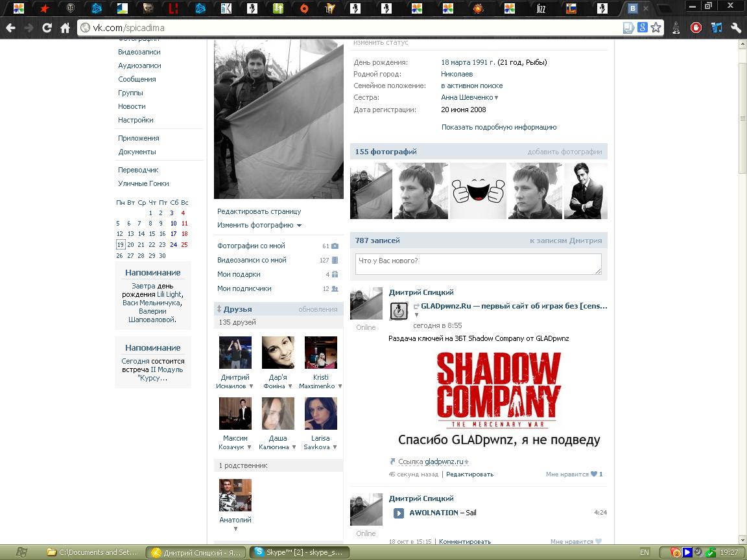Click the Что у Вас нового post field
This screenshot has width=747, height=560.
click(478, 263)
